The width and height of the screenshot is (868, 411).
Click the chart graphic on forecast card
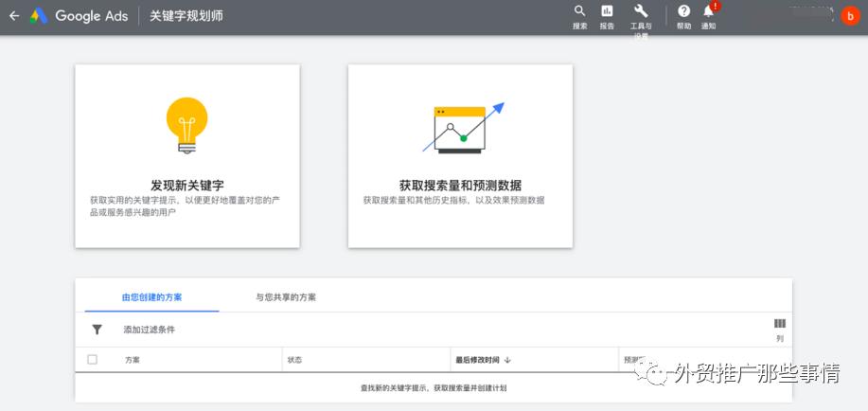[463, 128]
